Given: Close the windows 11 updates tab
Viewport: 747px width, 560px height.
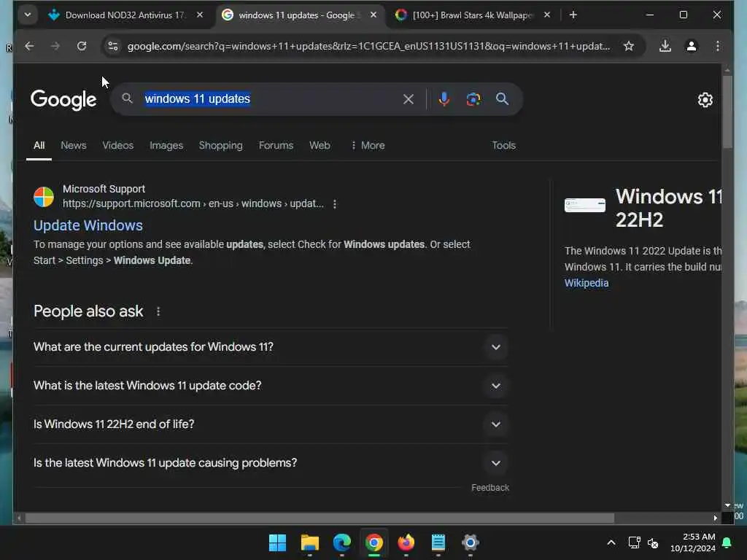Looking at the screenshot, I should coord(373,15).
